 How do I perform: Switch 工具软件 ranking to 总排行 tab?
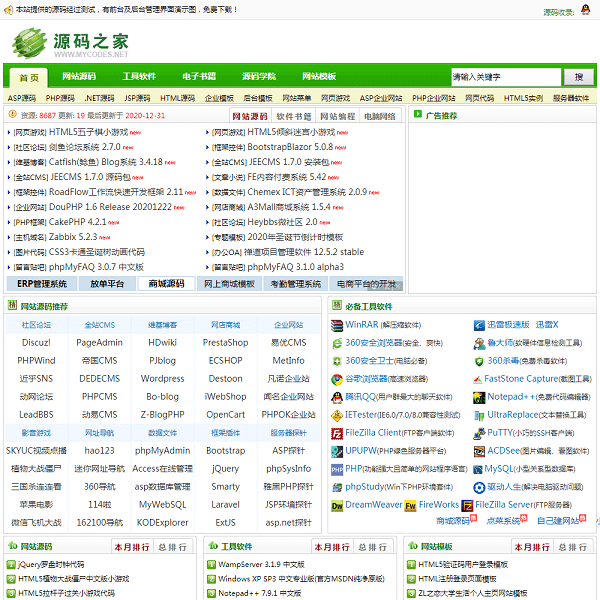[x=373, y=547]
